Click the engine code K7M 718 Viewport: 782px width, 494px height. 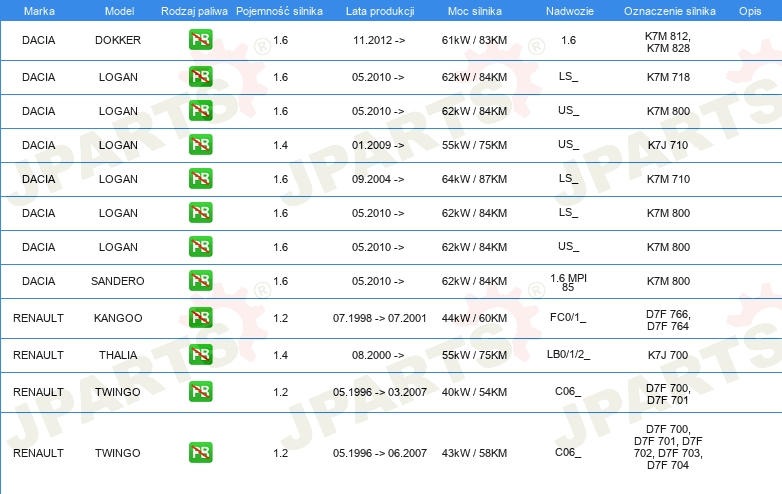point(668,77)
